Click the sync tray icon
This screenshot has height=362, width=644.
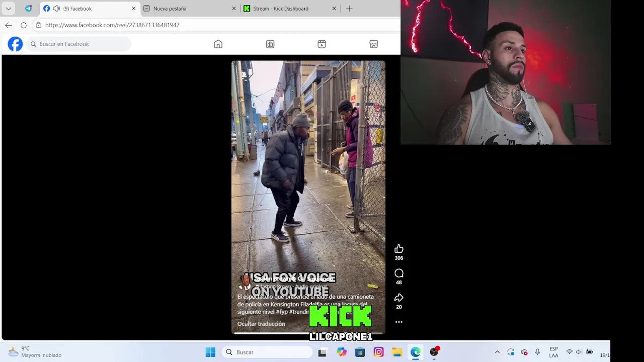pos(511,352)
